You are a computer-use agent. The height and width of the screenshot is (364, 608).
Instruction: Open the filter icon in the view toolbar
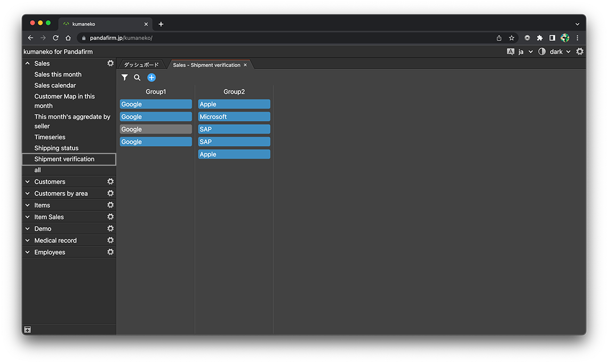(124, 77)
